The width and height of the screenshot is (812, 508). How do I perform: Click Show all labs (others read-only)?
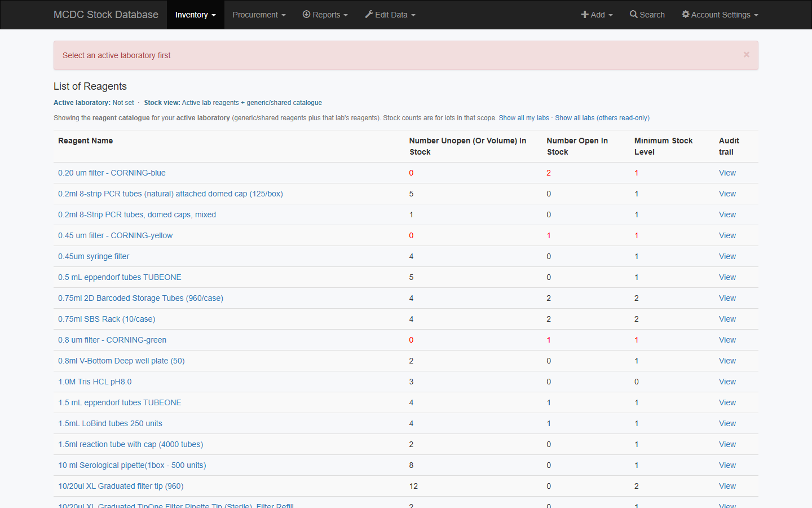coord(602,118)
